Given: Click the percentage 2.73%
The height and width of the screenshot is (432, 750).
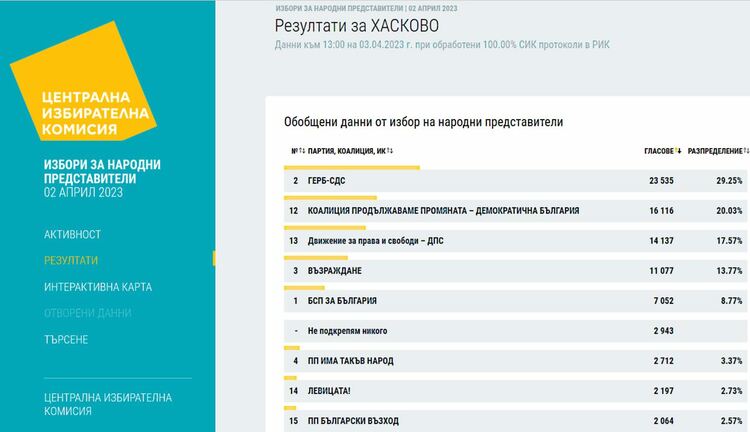Looking at the screenshot, I should [x=731, y=391].
